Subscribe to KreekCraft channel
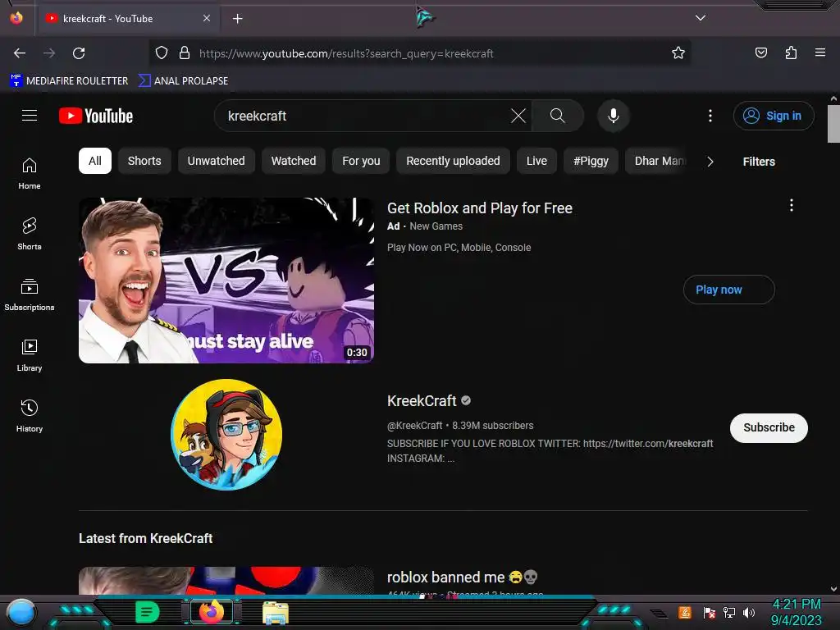Screen dimensions: 840x630 (x=769, y=427)
